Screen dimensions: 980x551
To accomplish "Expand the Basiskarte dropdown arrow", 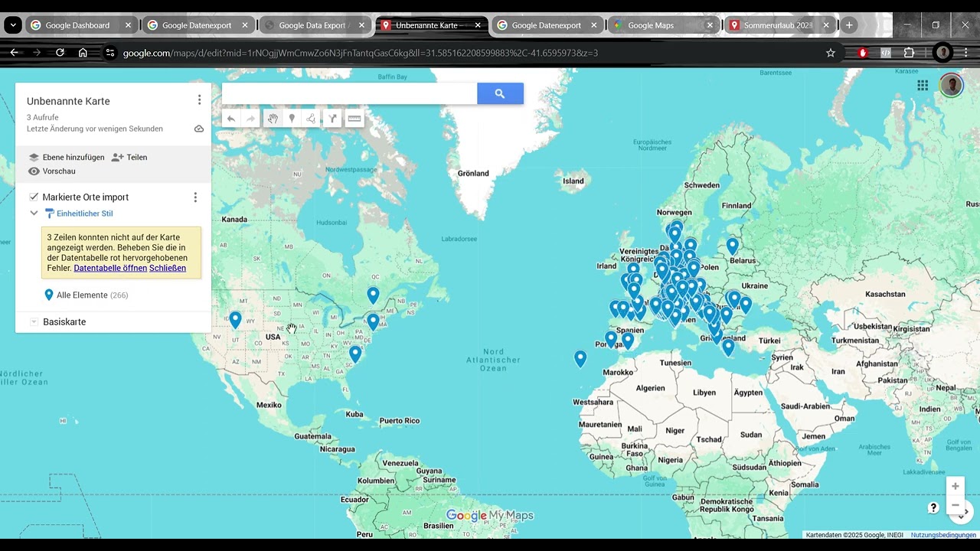I will tap(34, 322).
